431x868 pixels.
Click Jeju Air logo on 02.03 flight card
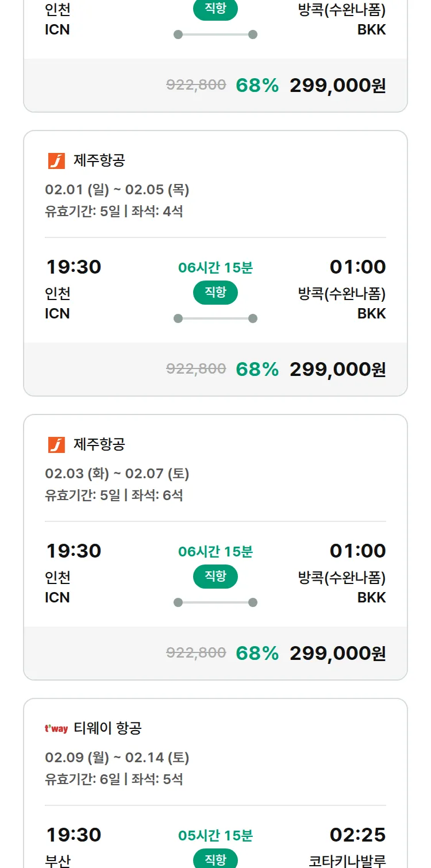(x=56, y=445)
